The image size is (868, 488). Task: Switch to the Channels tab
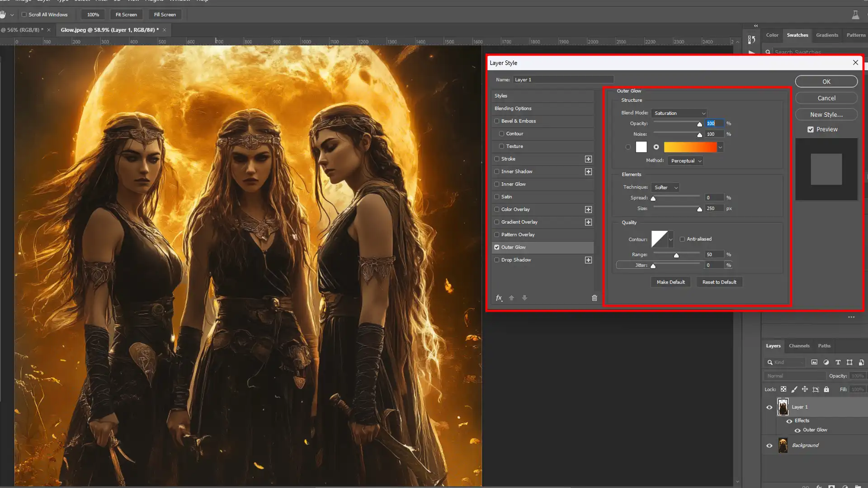click(x=799, y=346)
